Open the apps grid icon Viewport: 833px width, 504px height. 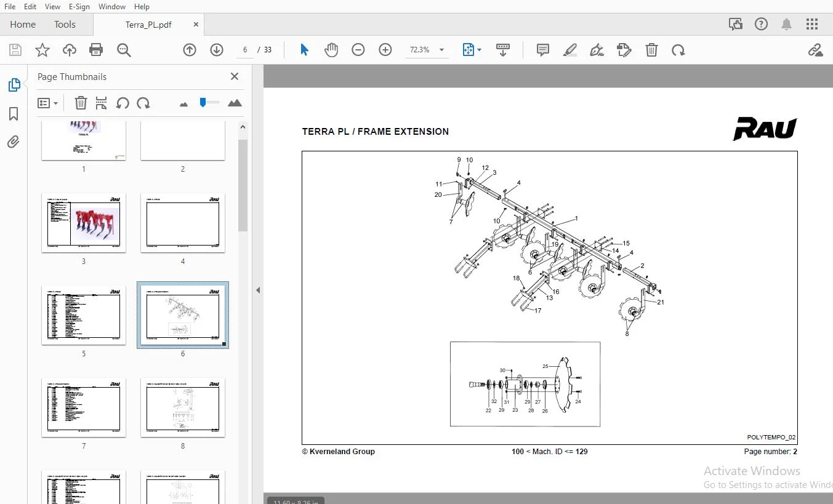coord(812,25)
